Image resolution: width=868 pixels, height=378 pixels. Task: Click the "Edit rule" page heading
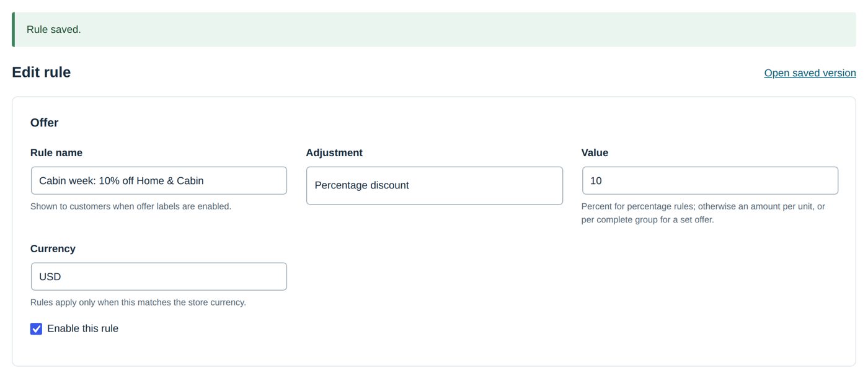tap(42, 73)
